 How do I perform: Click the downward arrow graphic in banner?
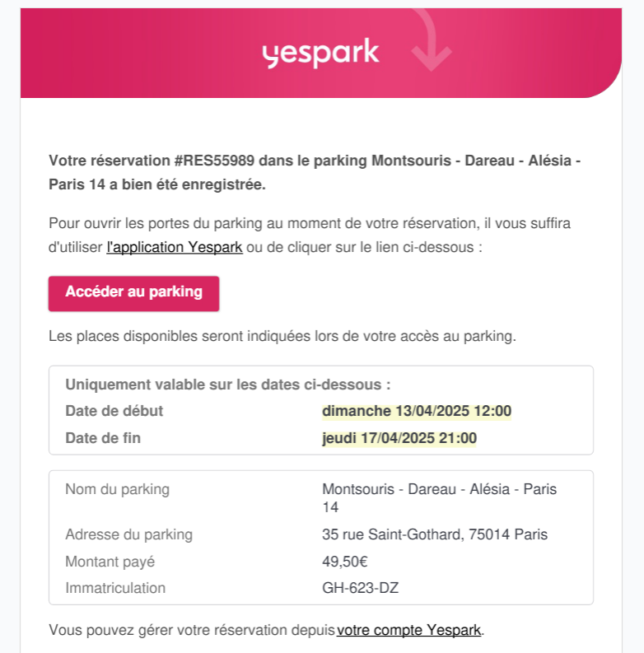(432, 40)
